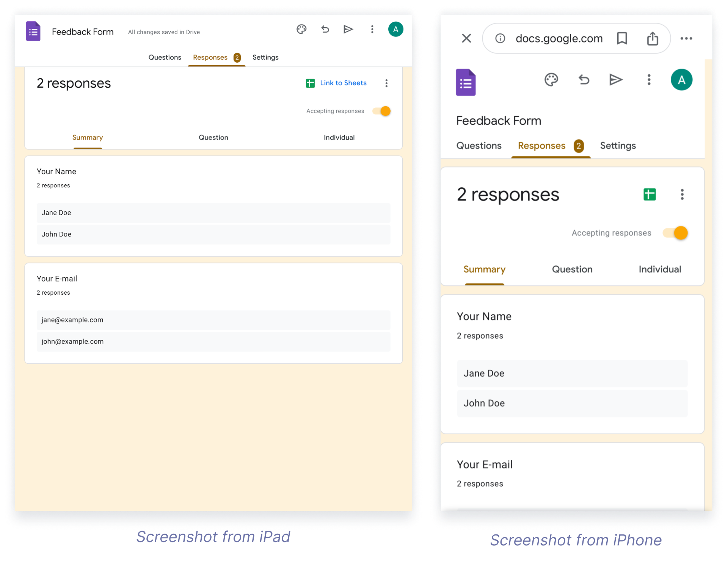Toggle Accepting responses switch on iPad
The width and height of the screenshot is (728, 564).
click(x=382, y=111)
